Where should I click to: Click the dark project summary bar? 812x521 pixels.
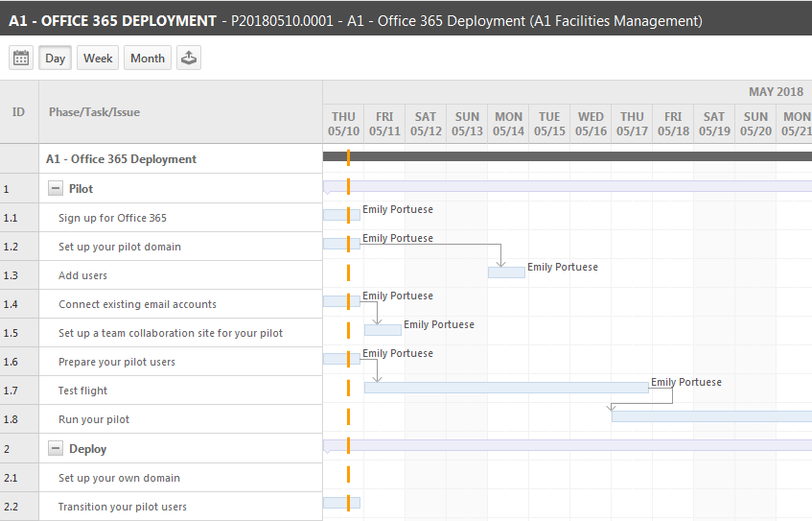click(568, 156)
